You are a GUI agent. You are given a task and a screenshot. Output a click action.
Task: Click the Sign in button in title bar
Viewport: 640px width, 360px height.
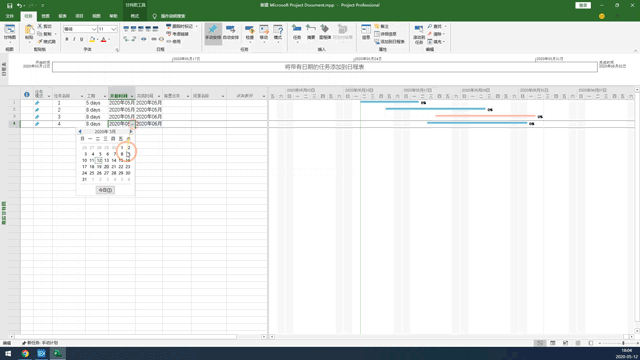tap(583, 5)
